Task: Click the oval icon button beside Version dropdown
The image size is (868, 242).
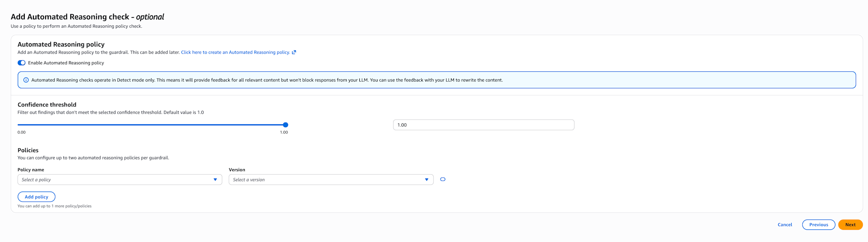Action: point(443,179)
